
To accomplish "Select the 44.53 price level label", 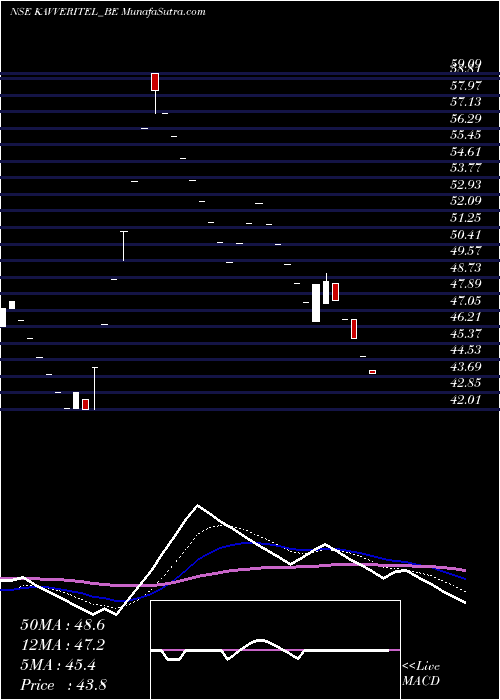I will 466,350.
